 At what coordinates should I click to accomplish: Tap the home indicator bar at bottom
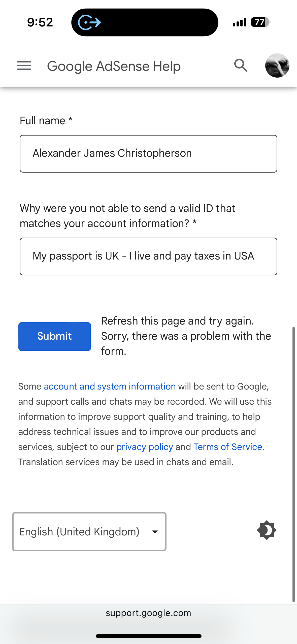[148, 636]
